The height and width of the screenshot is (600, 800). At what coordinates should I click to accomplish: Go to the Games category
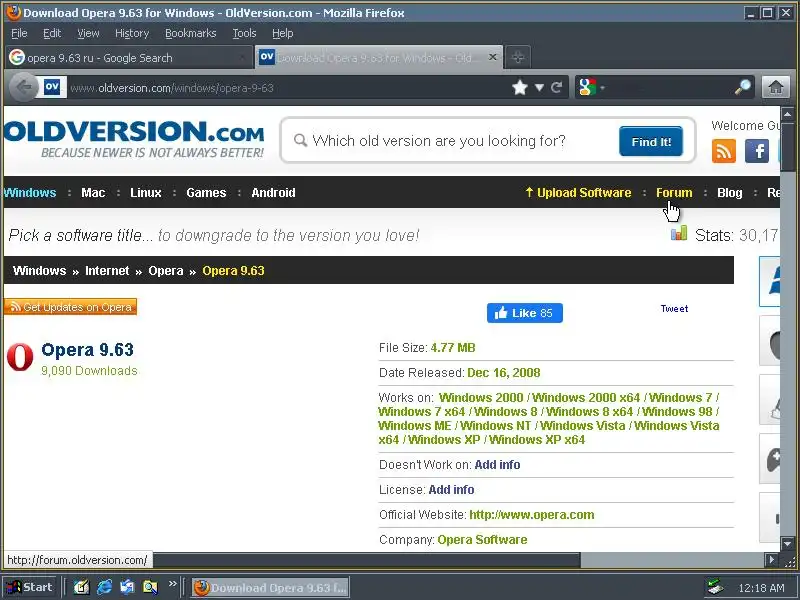(x=206, y=193)
